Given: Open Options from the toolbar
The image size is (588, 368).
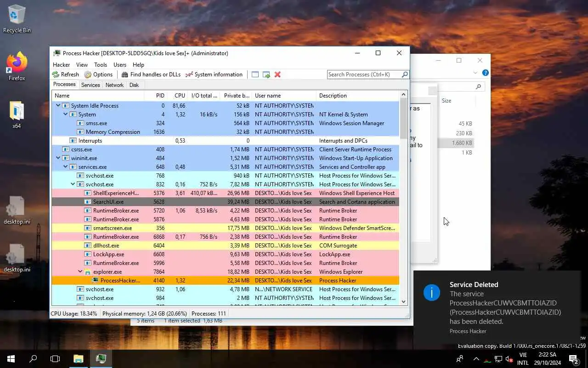Looking at the screenshot, I should click(98, 75).
